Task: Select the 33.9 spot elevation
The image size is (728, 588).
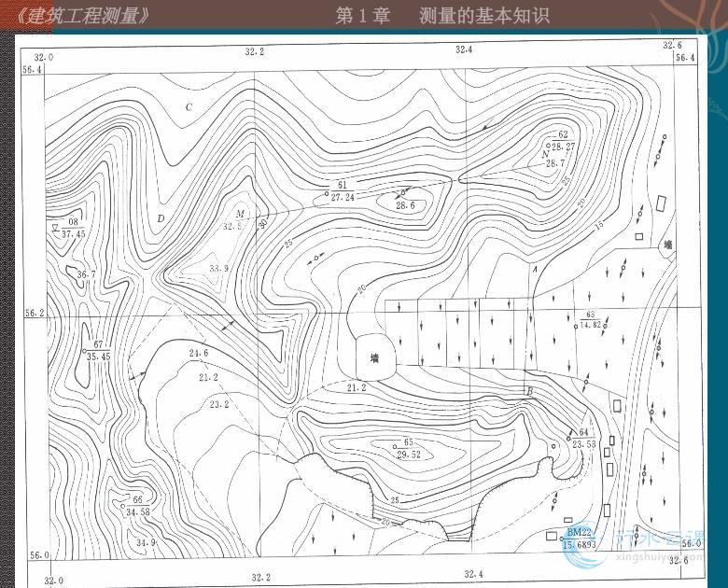Action: 219,269
